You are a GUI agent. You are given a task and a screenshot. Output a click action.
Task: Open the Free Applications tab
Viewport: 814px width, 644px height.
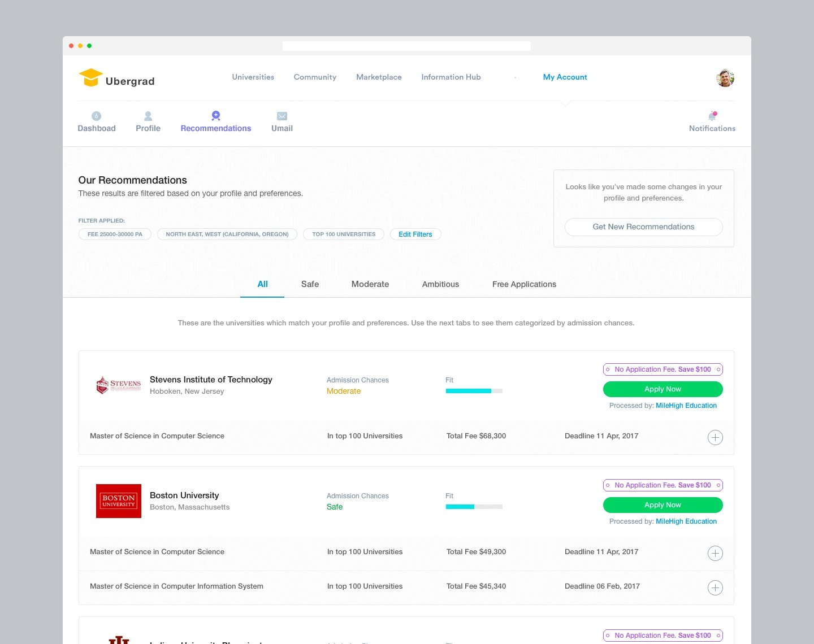click(x=524, y=284)
